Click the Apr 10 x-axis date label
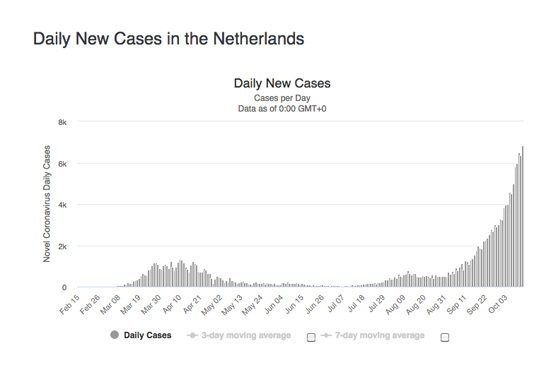The width and height of the screenshot is (539, 365). click(x=172, y=305)
